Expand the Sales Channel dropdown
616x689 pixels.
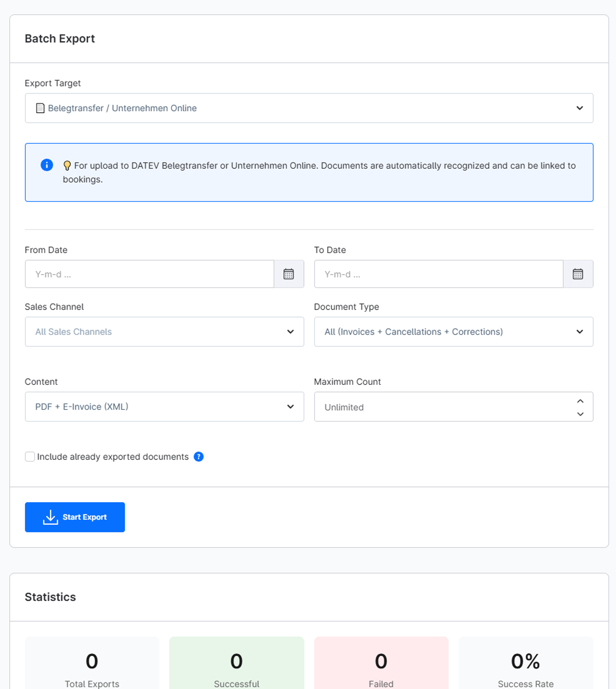pos(165,332)
